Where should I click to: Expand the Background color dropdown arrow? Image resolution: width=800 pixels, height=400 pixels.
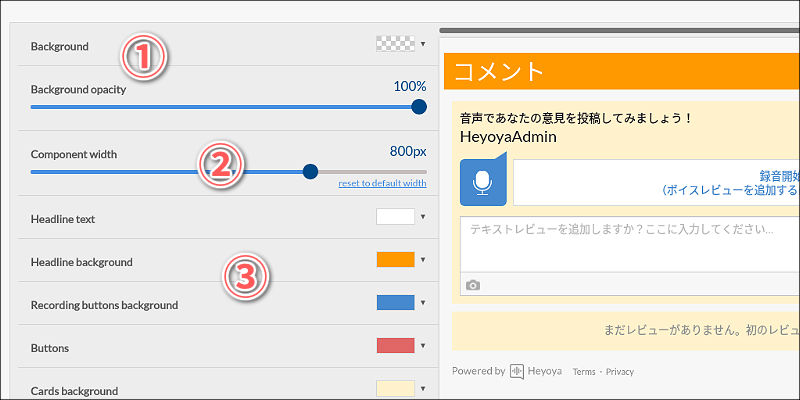[x=422, y=44]
